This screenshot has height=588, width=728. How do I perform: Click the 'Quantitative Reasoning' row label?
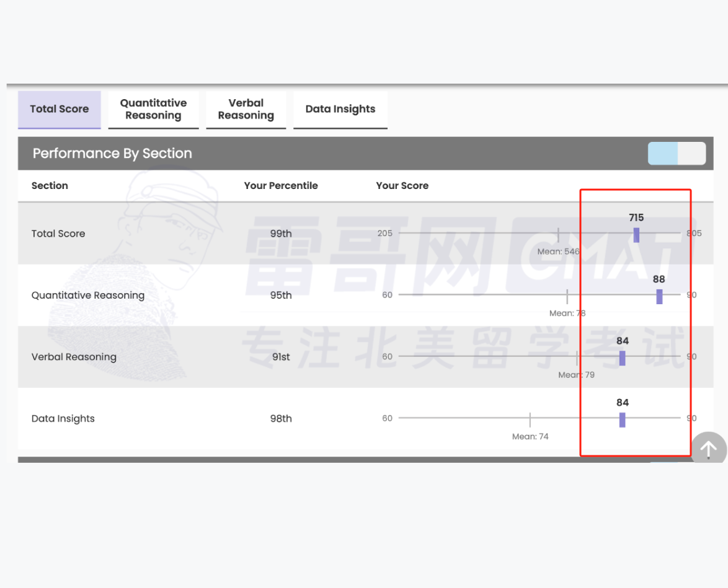[x=88, y=296]
